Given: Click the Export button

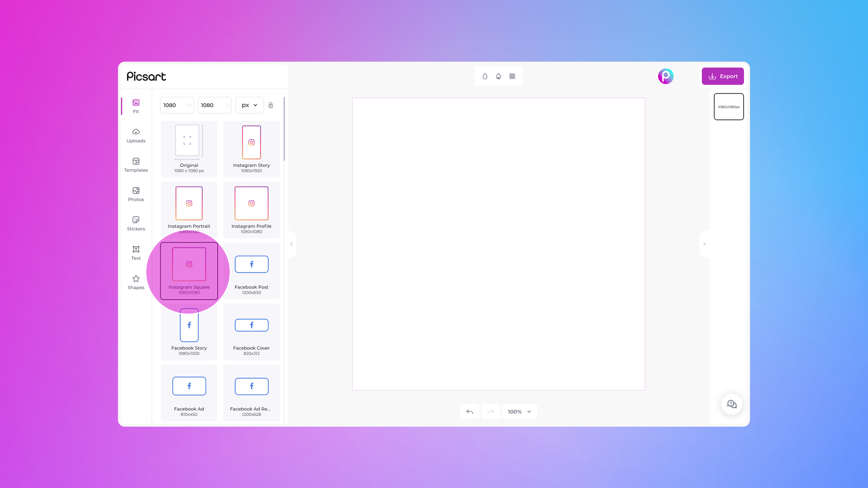Looking at the screenshot, I should (x=723, y=76).
